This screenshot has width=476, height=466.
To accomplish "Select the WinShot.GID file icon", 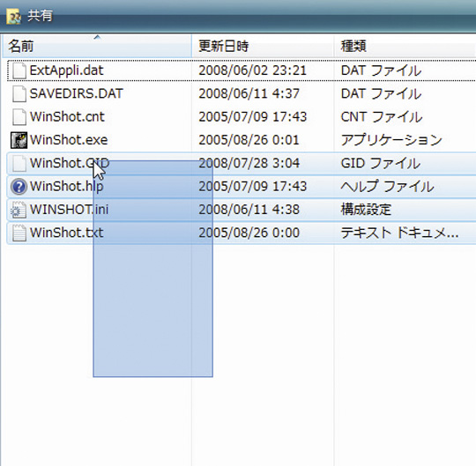I will [x=19, y=163].
